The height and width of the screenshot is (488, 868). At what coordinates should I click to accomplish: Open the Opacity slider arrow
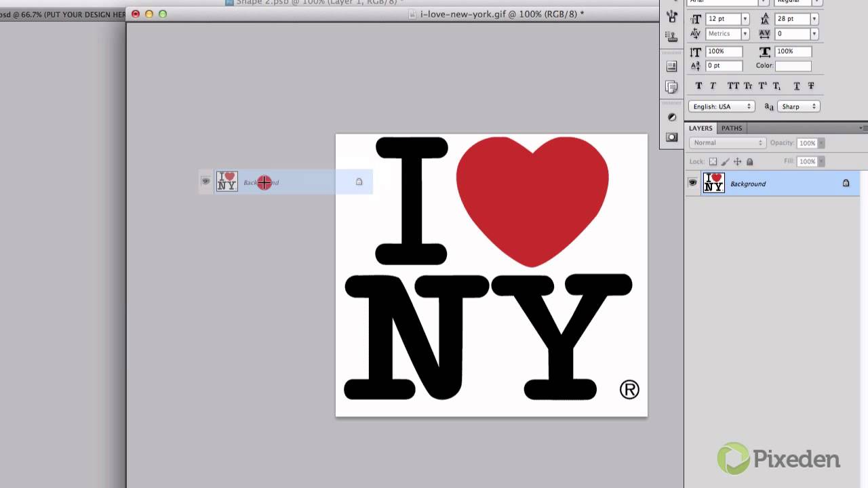pos(821,143)
